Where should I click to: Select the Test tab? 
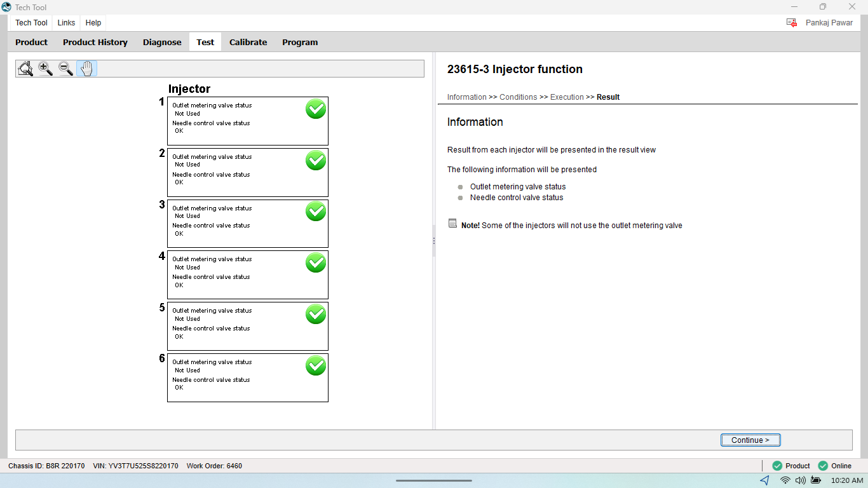click(205, 43)
